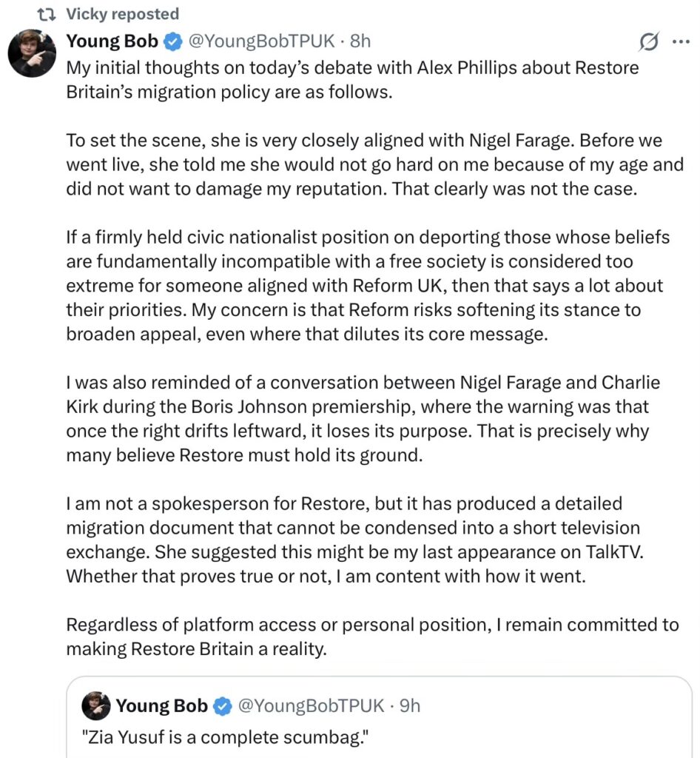
Task: Click the blue verified badge on main tweet
Action: pos(172,41)
